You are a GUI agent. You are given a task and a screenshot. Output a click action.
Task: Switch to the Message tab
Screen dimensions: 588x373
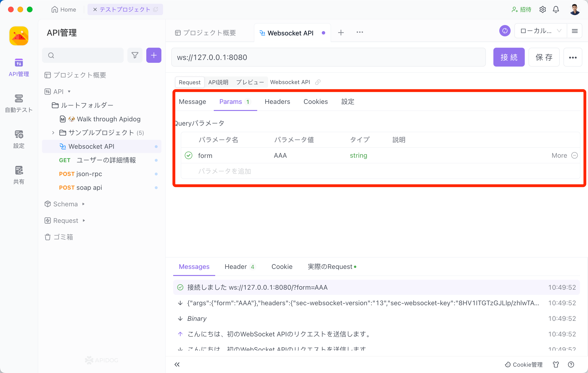click(192, 102)
